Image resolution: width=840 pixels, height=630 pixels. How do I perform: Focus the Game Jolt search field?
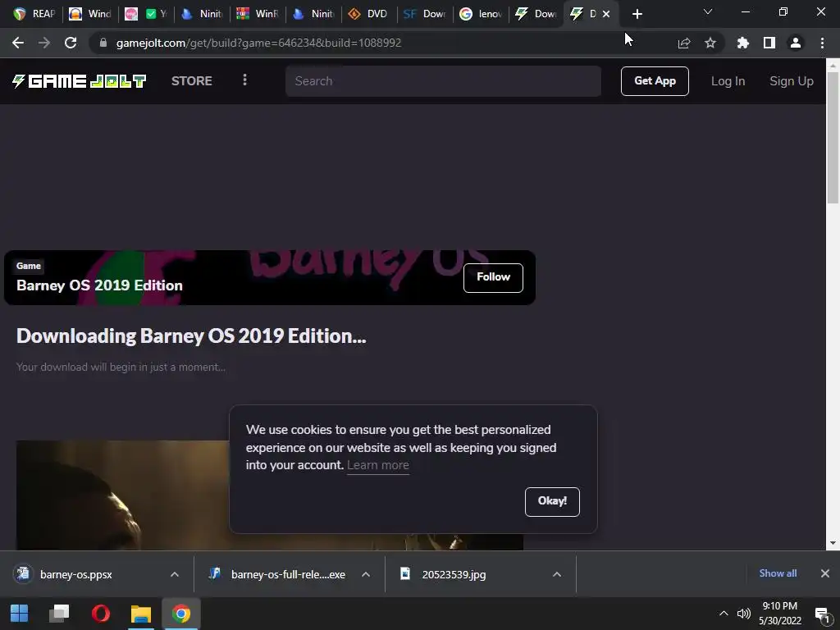(x=443, y=81)
